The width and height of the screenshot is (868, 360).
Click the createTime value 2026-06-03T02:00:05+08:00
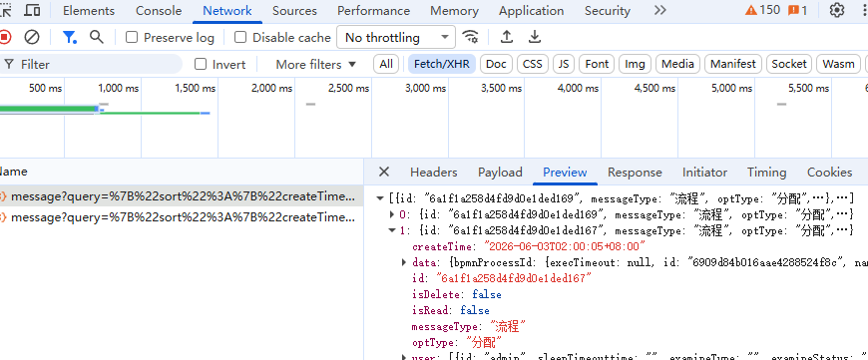(x=565, y=246)
